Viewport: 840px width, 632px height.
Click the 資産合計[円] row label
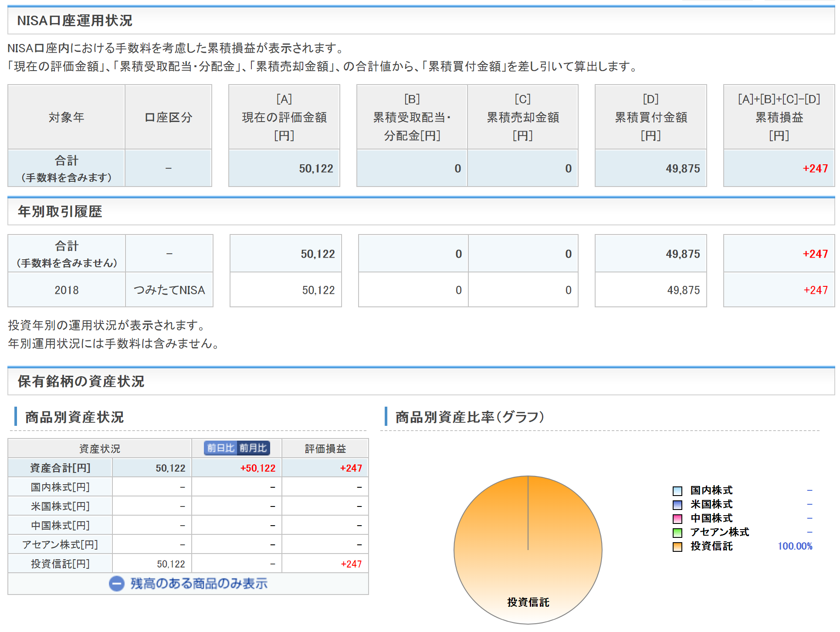point(60,468)
